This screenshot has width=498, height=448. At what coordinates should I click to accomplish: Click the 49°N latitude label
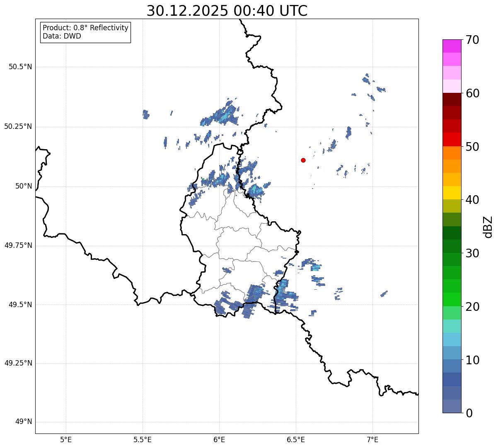24,422
